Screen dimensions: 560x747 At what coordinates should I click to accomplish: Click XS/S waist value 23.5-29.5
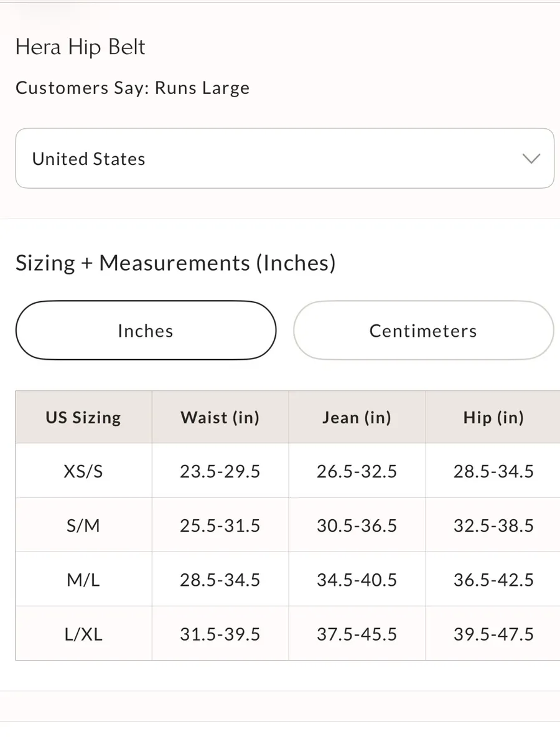click(x=220, y=471)
